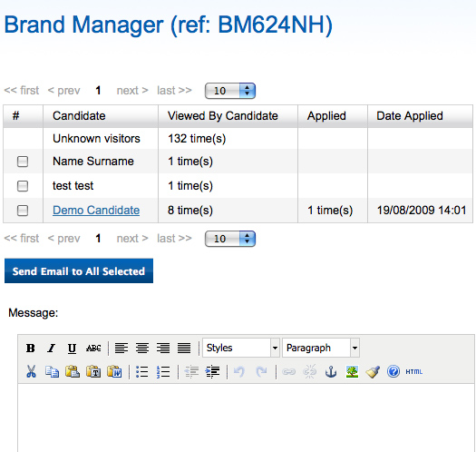Undo last editor action
The height and width of the screenshot is (452, 476).
pos(239,371)
